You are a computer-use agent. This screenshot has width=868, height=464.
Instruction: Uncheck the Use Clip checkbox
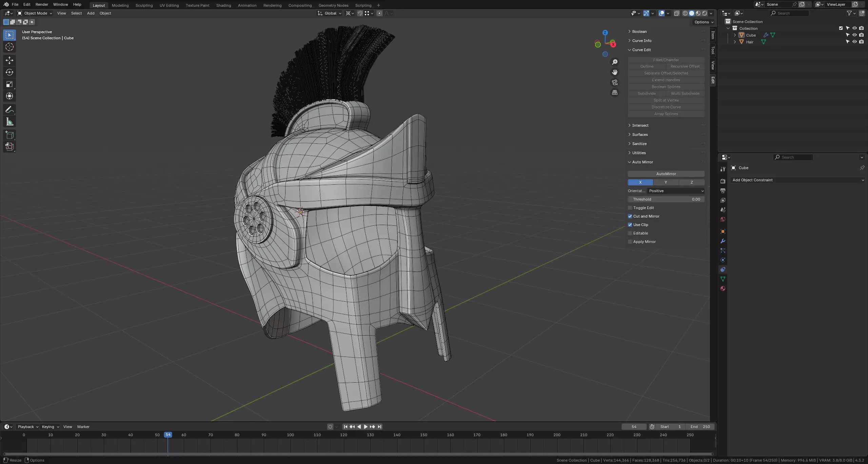(630, 225)
